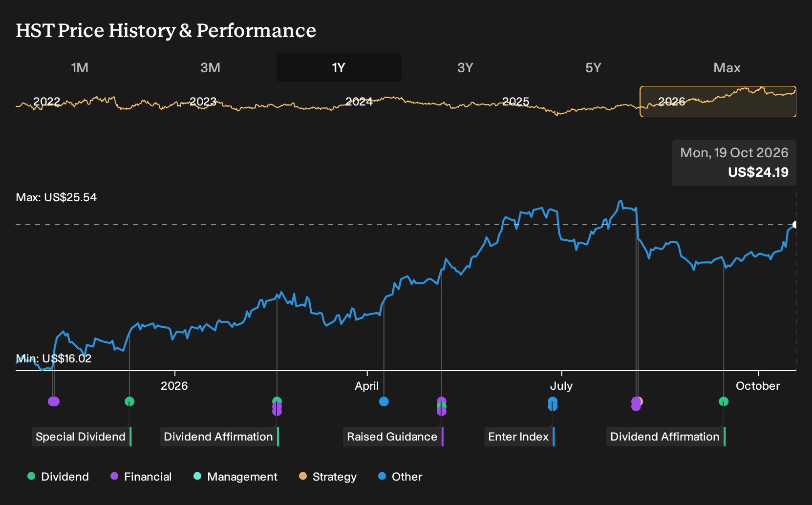812x505 pixels.
Task: Open the 3Y price history view
Action: point(465,67)
